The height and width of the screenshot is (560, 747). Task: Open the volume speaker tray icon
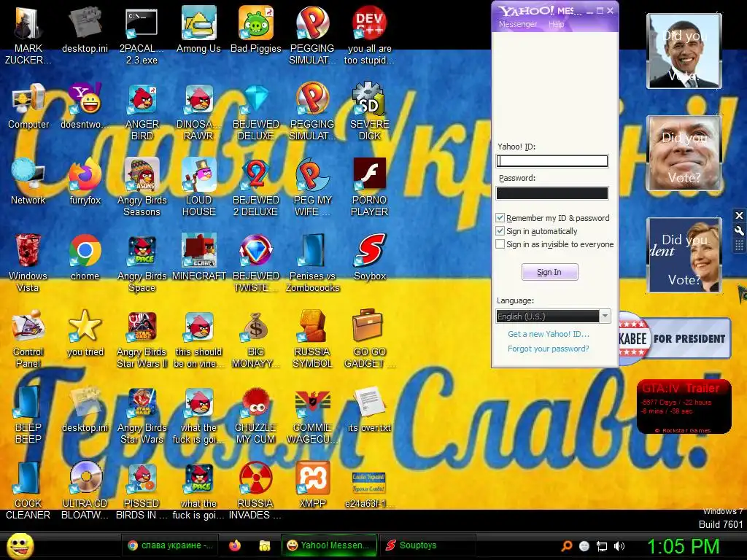[x=620, y=546]
